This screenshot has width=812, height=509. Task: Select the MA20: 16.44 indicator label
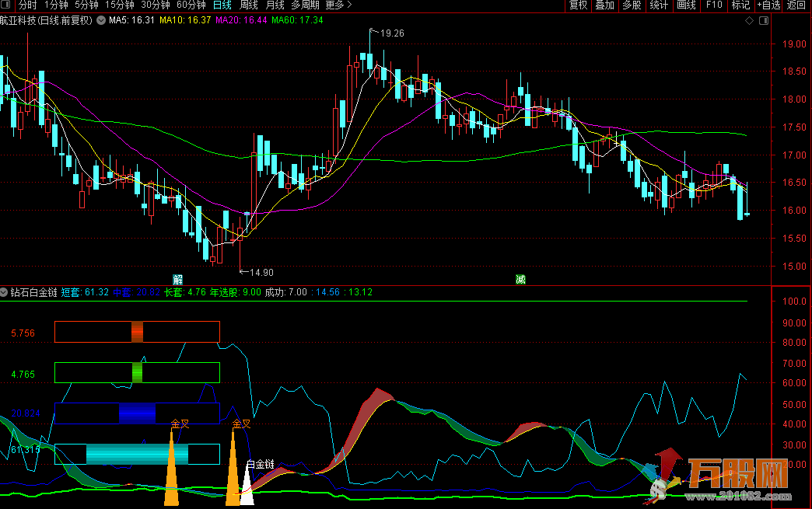(x=241, y=20)
